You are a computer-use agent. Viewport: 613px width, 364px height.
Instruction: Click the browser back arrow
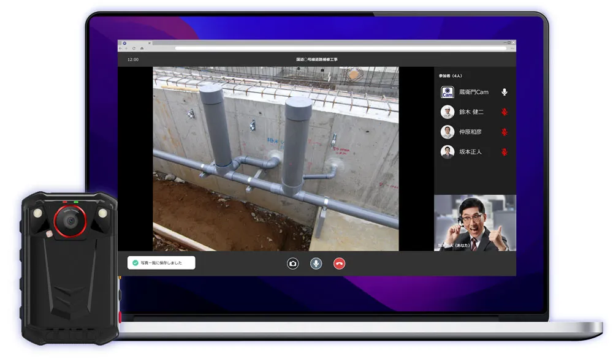pyautogui.click(x=121, y=48)
